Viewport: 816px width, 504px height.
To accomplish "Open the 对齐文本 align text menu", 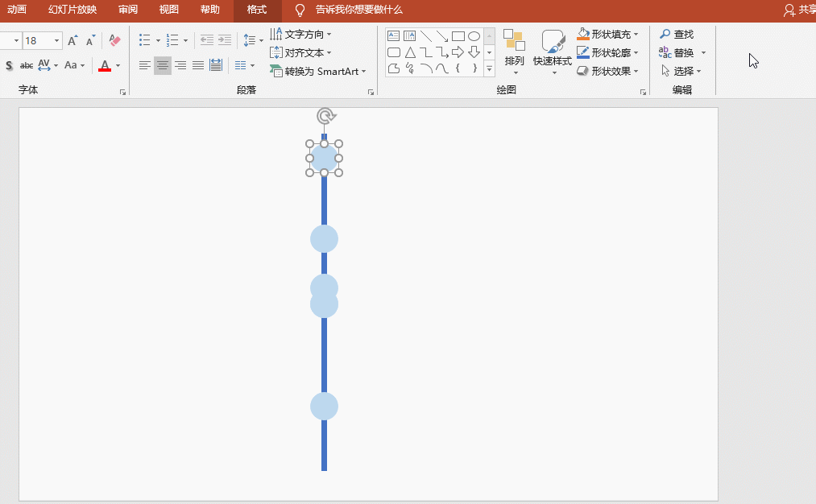I will tap(300, 53).
